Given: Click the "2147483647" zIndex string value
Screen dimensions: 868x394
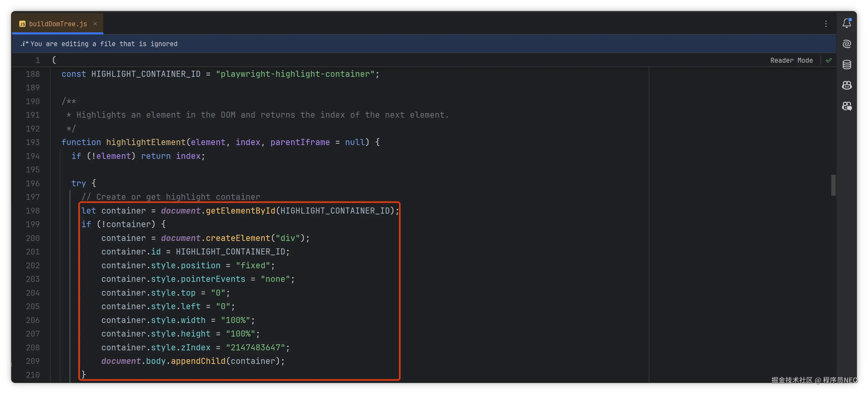Looking at the screenshot, I should coord(256,348).
